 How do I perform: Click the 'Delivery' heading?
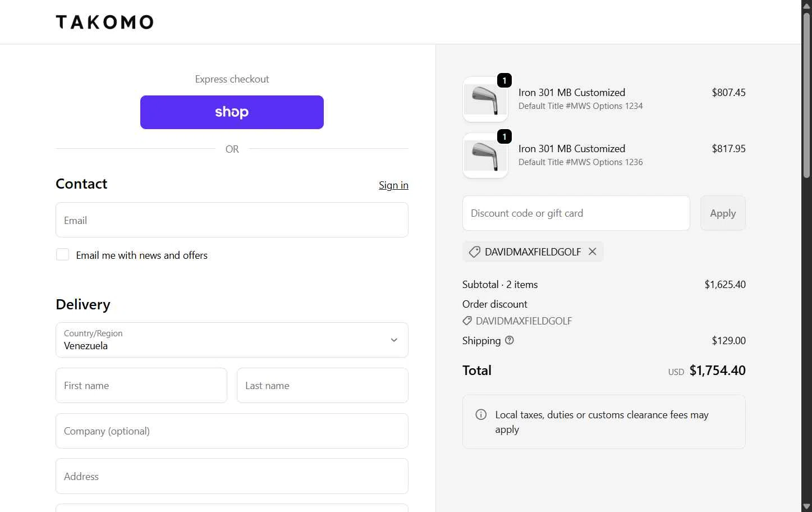click(83, 304)
